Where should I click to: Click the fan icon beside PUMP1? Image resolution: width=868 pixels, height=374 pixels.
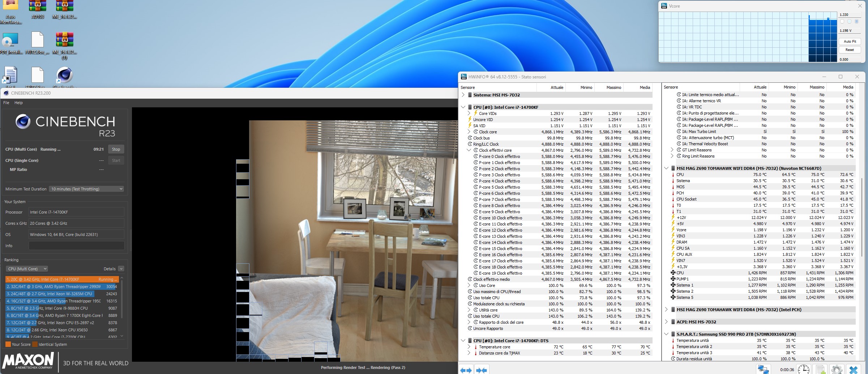673,279
